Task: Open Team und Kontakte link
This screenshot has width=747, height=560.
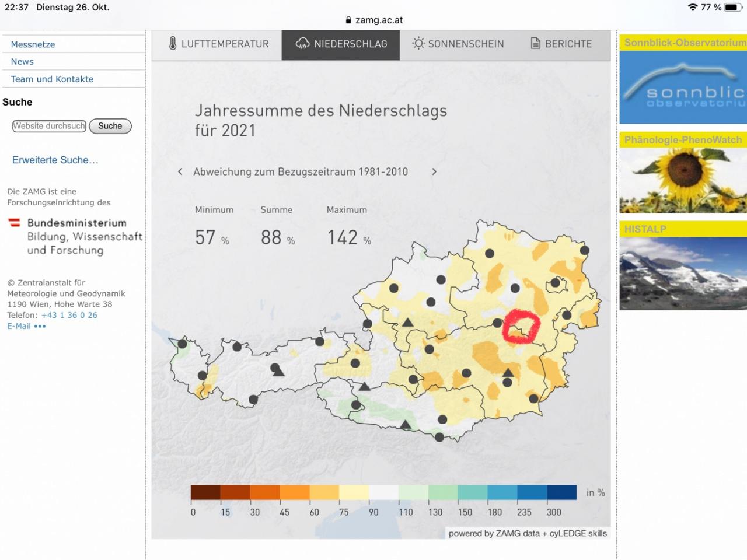Action: tap(52, 79)
